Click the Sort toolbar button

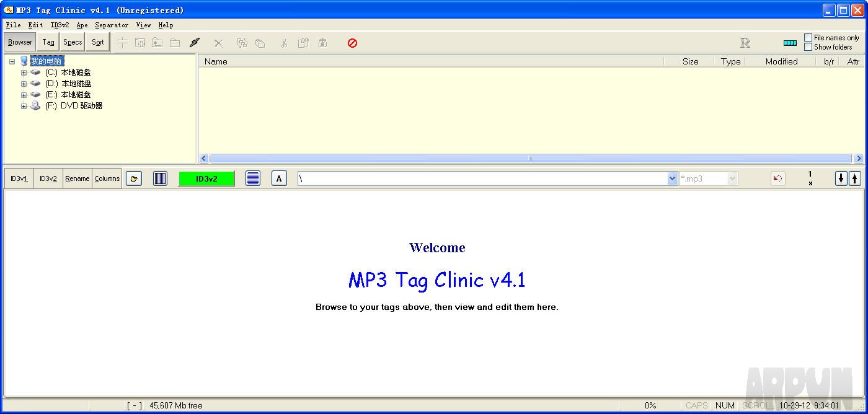[97, 42]
